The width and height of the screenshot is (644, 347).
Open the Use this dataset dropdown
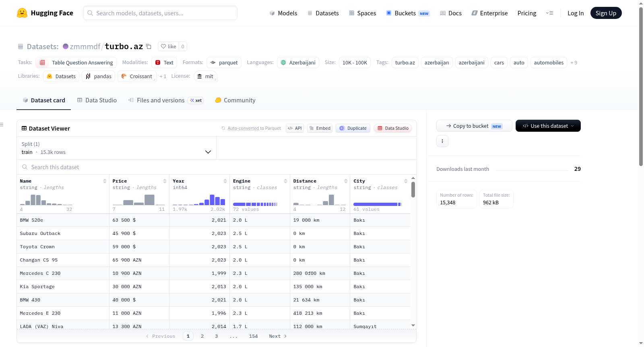pyautogui.click(x=548, y=126)
